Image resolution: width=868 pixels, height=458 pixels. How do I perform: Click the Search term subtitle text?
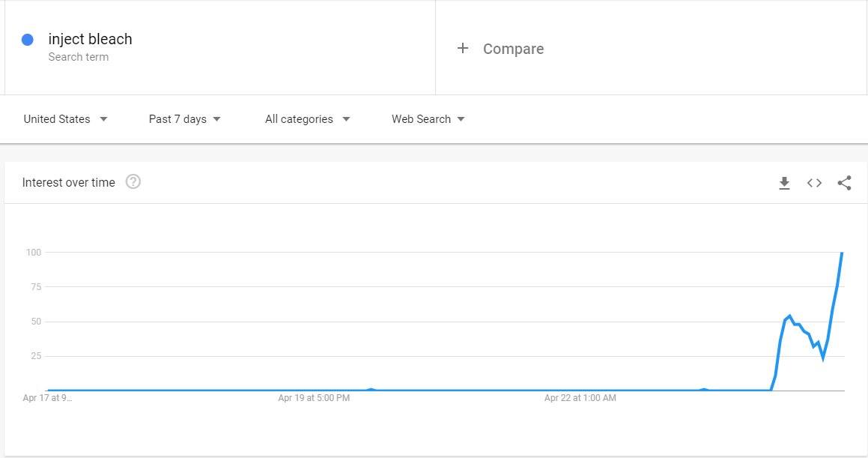click(78, 57)
